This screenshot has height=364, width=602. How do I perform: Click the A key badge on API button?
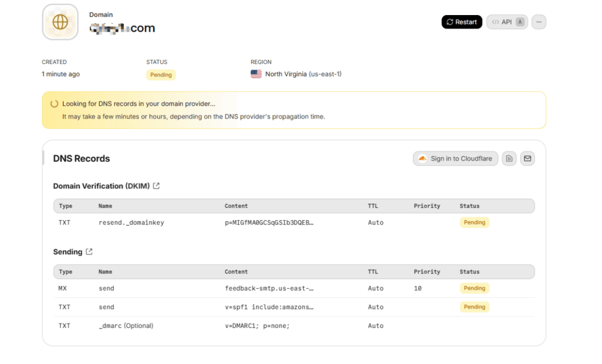point(520,22)
